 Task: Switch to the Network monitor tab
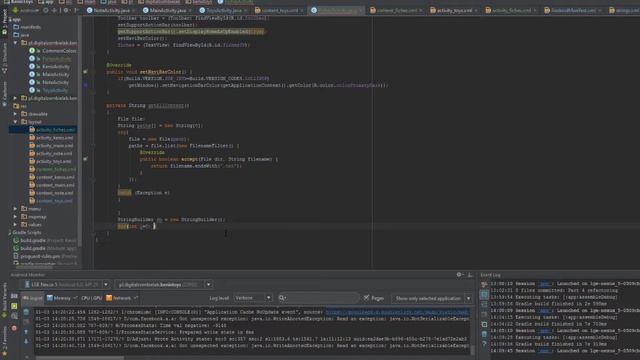[x=122, y=298]
